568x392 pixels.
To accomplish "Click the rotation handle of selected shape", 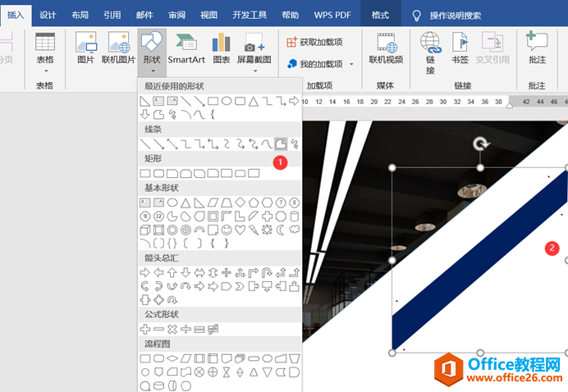I will coord(481,144).
